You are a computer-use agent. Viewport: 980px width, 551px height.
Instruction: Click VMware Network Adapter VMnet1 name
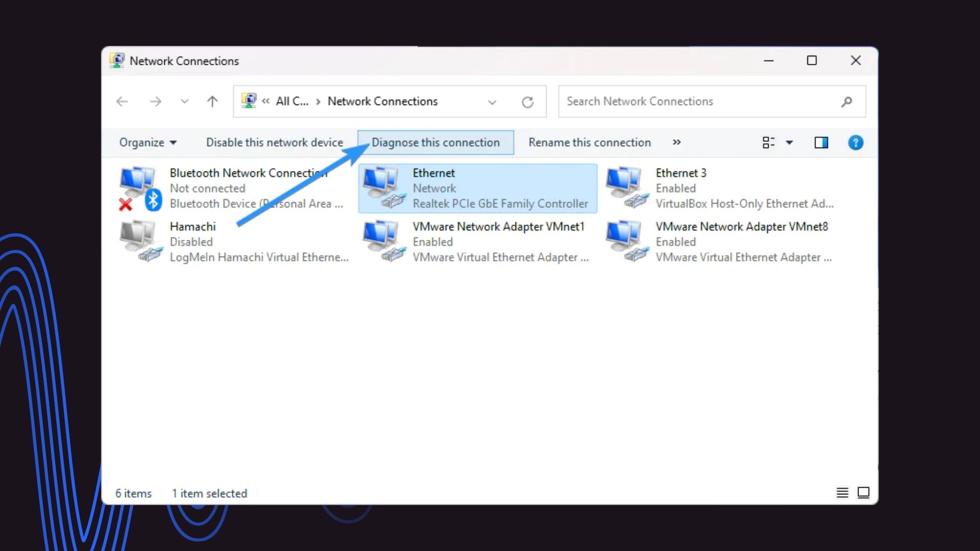point(498,227)
